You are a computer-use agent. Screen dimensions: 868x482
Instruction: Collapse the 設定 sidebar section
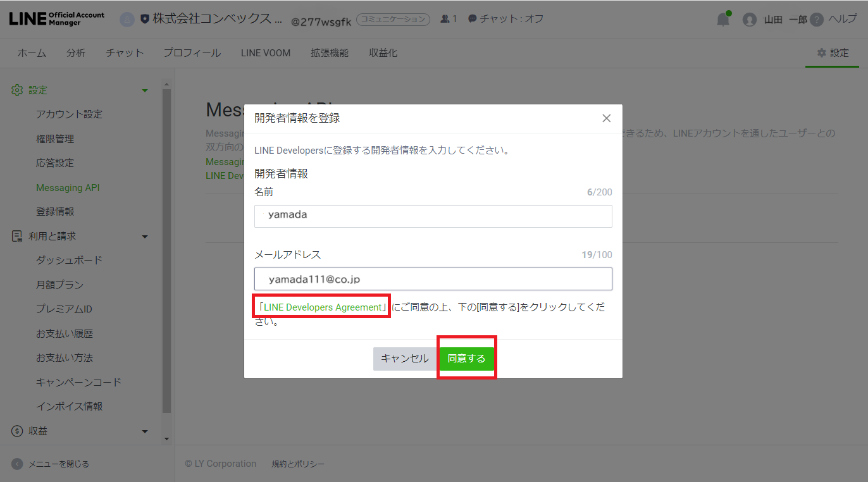coord(145,91)
